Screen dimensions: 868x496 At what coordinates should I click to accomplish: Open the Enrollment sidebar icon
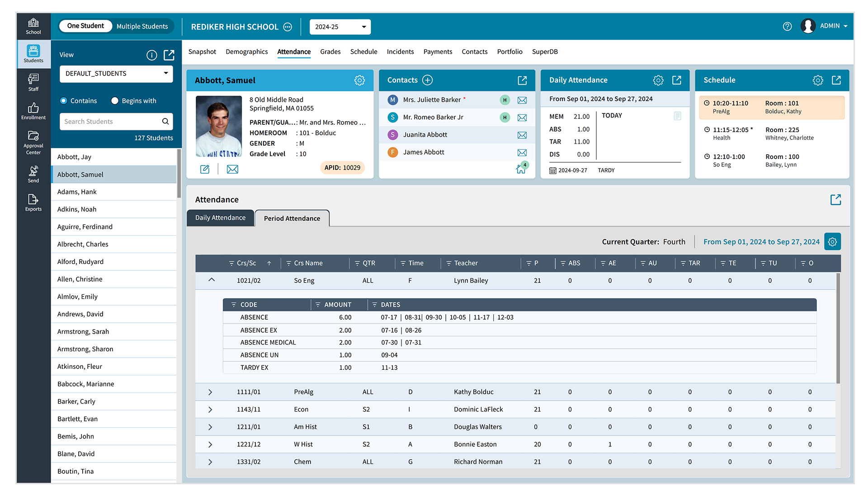pos(33,111)
